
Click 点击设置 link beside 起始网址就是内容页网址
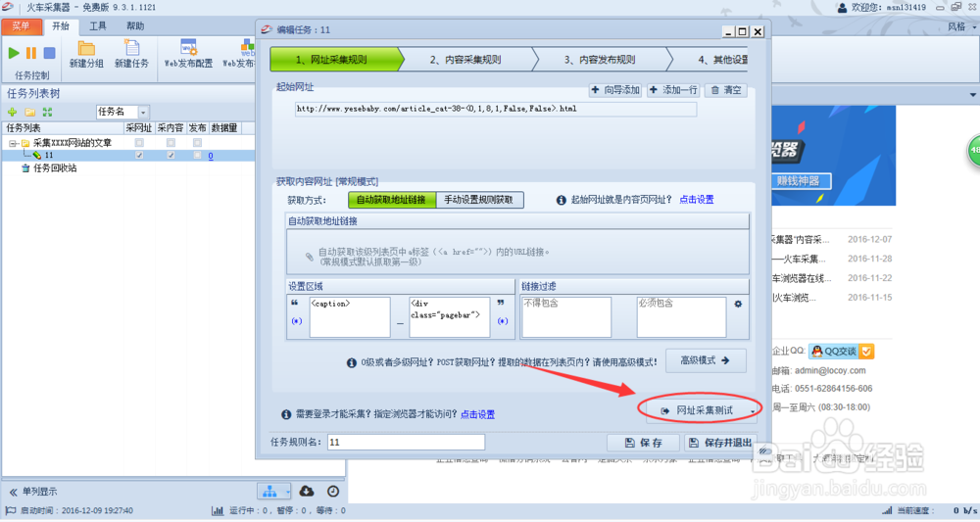696,200
